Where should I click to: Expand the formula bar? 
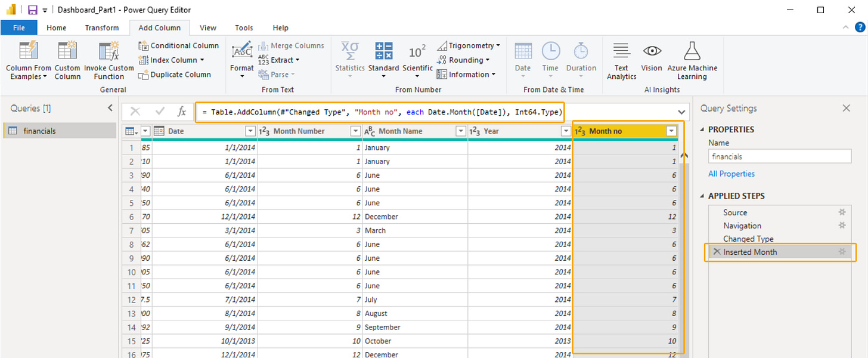click(681, 112)
